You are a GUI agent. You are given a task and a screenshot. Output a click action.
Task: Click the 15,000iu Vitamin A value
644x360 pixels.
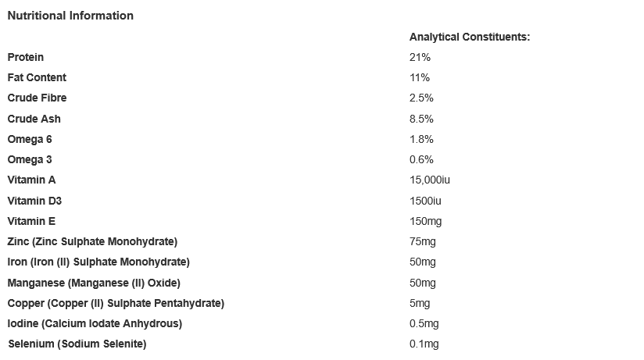(x=430, y=180)
